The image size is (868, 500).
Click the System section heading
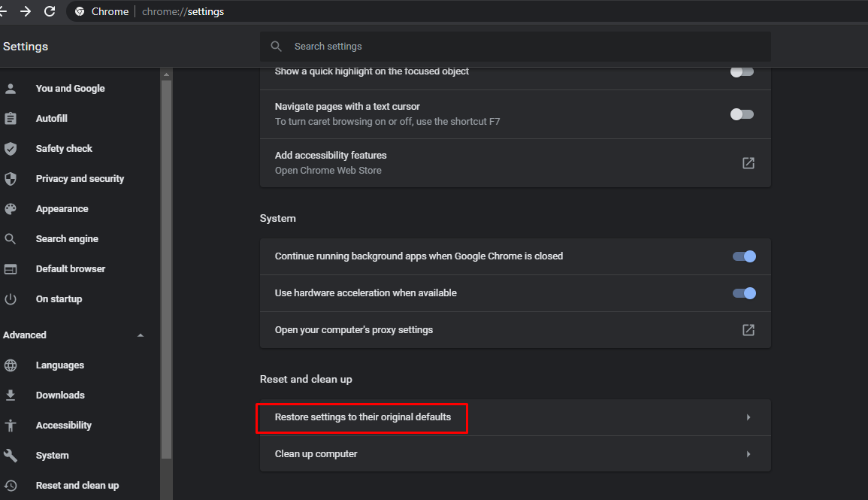pyautogui.click(x=278, y=218)
